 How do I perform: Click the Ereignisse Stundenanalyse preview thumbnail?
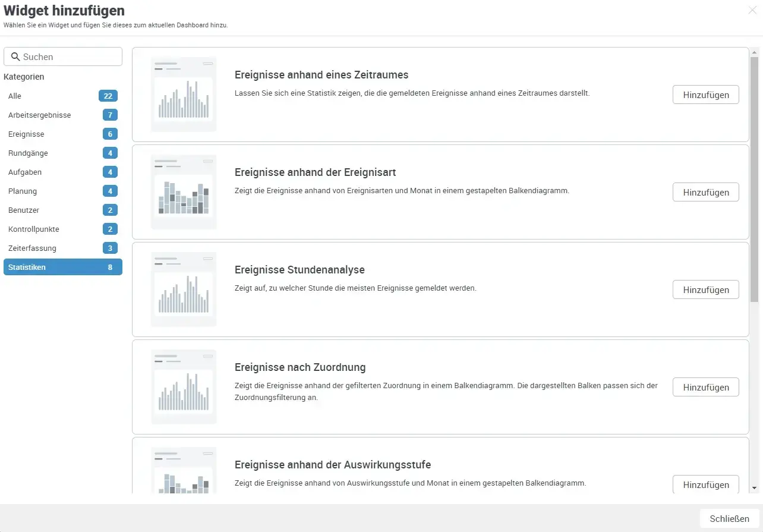click(184, 289)
